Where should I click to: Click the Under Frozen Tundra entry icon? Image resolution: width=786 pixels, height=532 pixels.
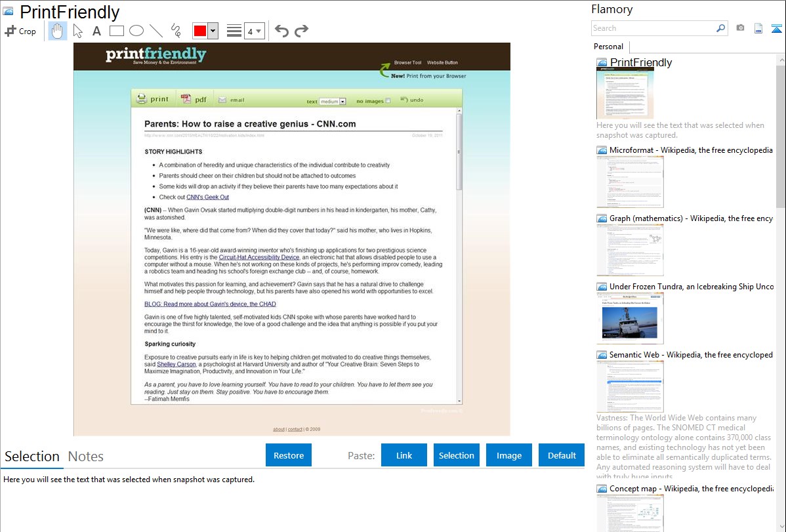pyautogui.click(x=602, y=287)
